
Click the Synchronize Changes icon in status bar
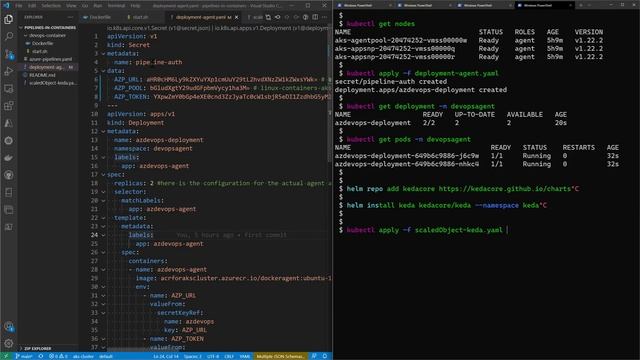tap(41, 356)
